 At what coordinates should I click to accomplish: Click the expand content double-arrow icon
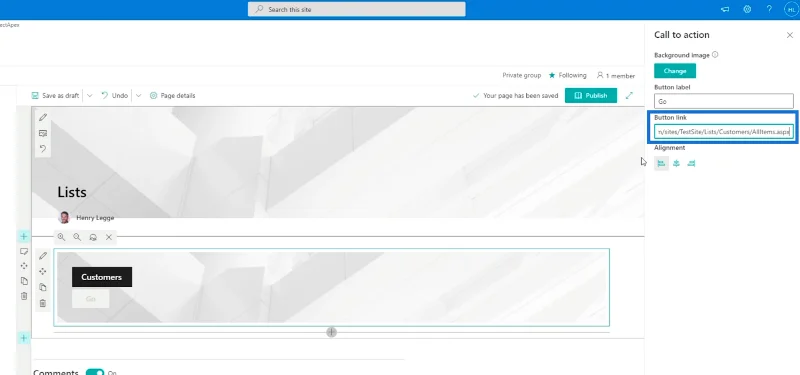[629, 95]
